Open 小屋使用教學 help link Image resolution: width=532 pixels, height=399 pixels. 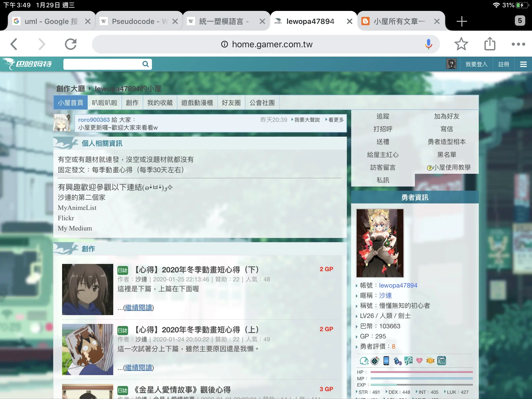(x=449, y=168)
